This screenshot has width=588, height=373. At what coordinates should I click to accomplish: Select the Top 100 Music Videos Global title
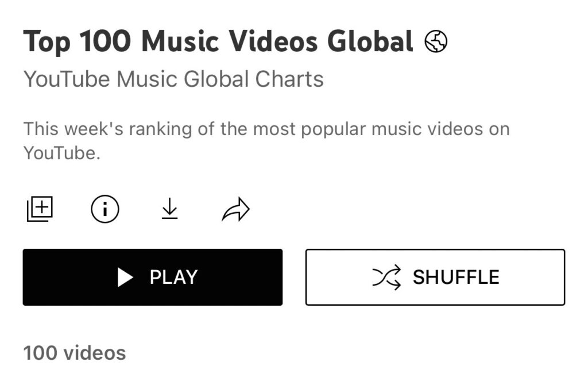(218, 41)
